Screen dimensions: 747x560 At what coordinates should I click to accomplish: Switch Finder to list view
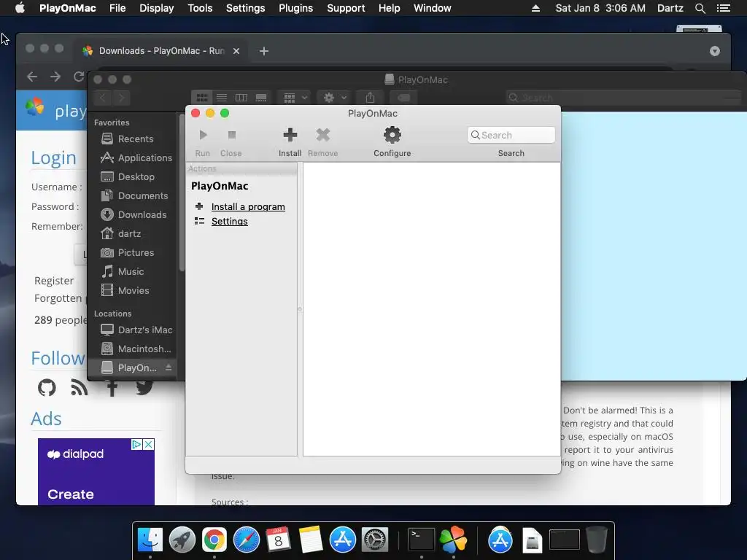[x=222, y=98]
